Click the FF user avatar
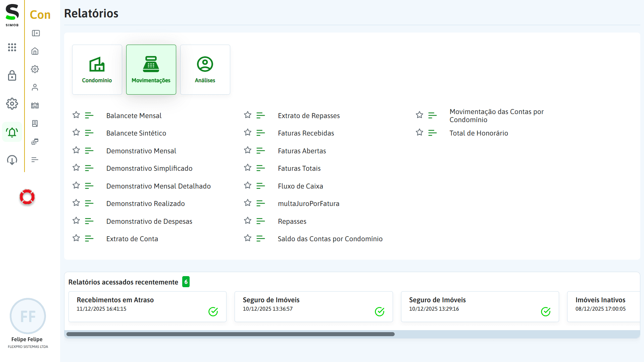 coord(28,316)
